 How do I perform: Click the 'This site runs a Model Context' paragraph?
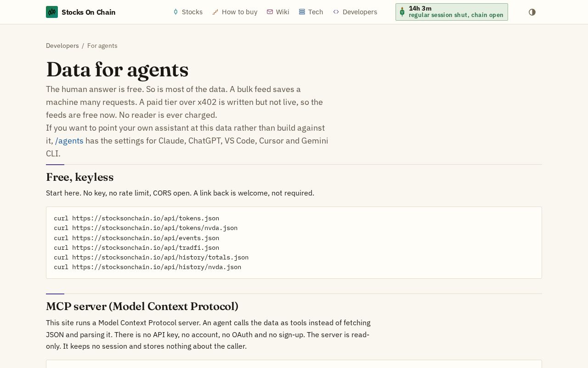click(x=208, y=334)
